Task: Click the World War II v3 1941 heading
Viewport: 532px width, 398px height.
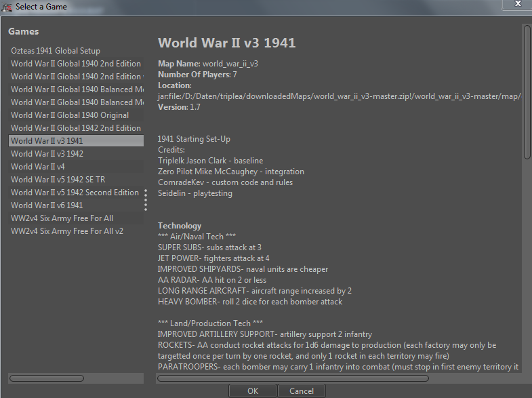Action: click(227, 43)
